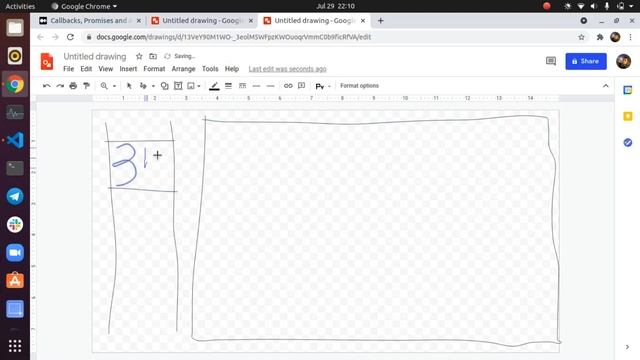Screen dimensions: 640x360
Task: Open the zoom level dropdown arrow
Action: pyautogui.click(x=114, y=86)
